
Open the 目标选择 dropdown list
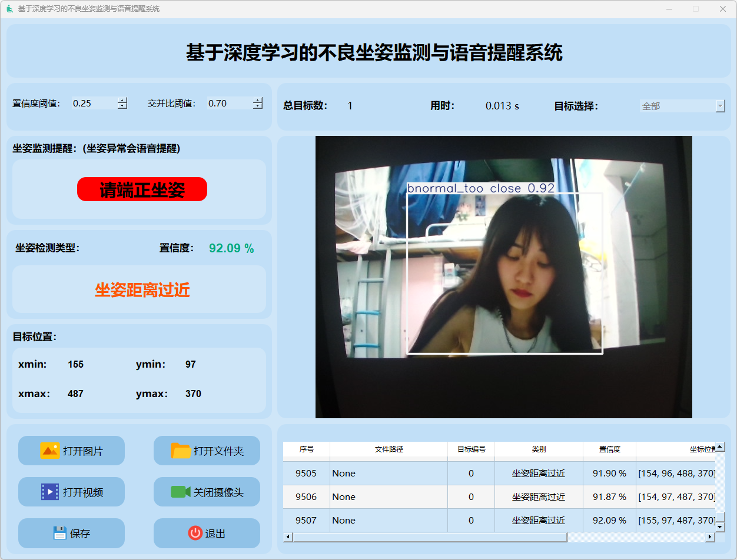click(x=720, y=106)
